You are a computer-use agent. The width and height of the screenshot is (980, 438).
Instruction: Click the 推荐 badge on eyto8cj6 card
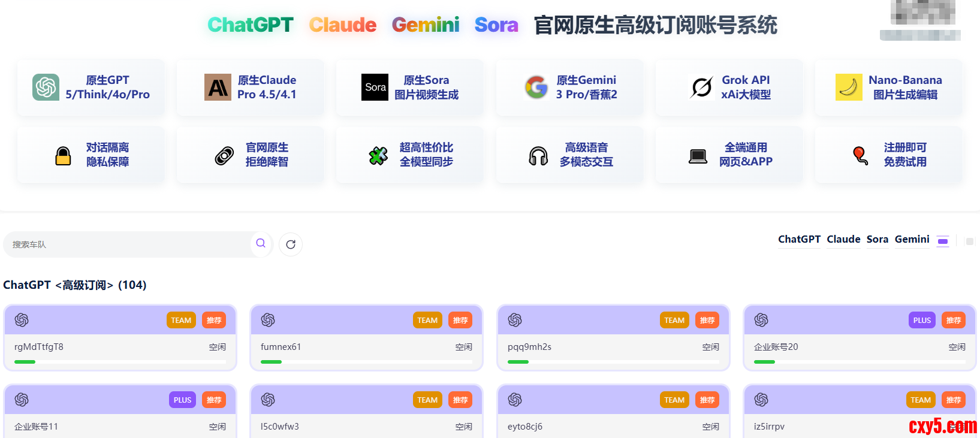[707, 400]
